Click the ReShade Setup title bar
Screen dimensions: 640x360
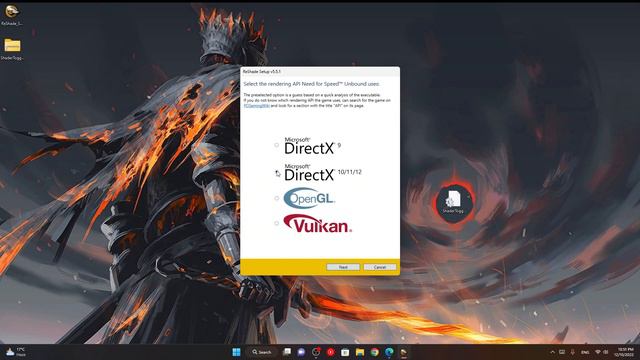(320, 71)
